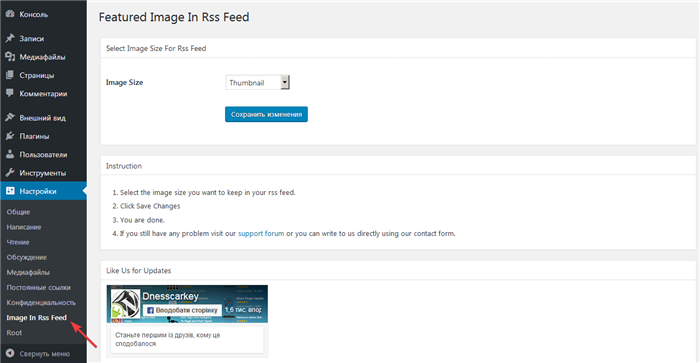Select Image In Rss Feed submenu item
The height and width of the screenshot is (363, 700).
click(37, 317)
